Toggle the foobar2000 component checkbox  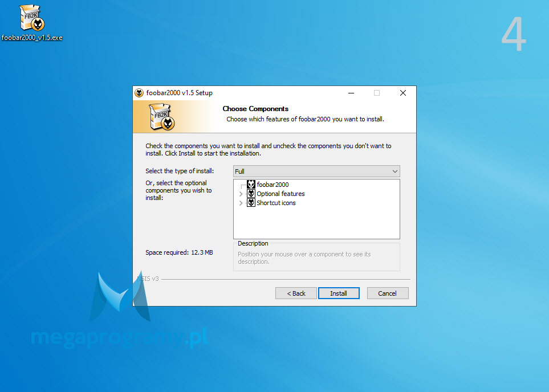tap(251, 185)
